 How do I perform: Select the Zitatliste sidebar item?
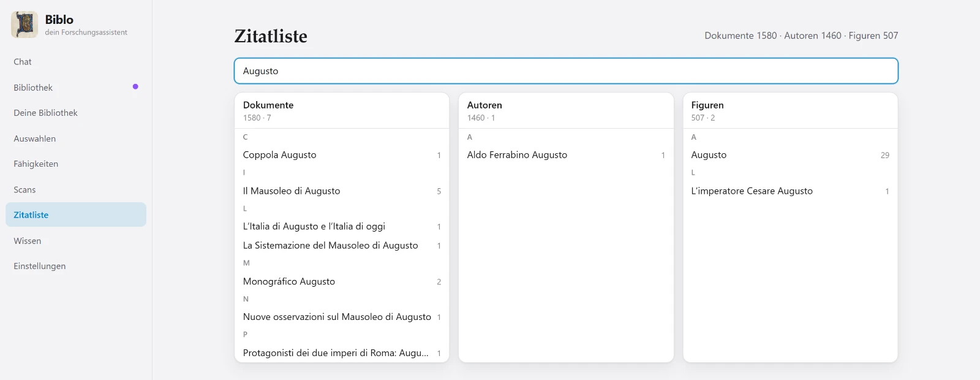click(76, 215)
